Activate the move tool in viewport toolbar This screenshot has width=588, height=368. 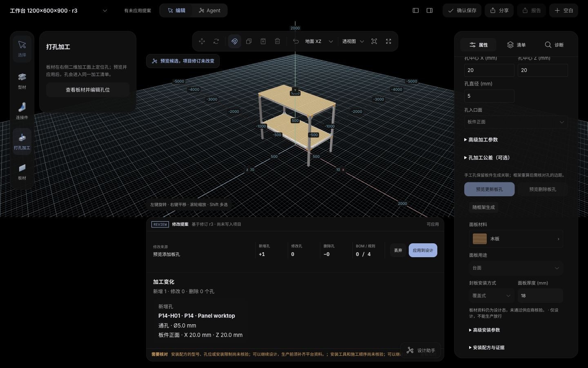202,41
